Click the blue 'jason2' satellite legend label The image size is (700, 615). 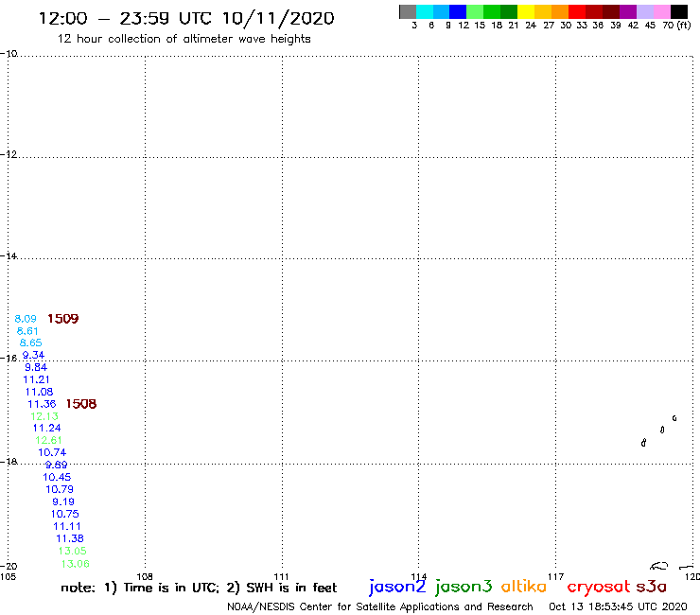click(397, 587)
